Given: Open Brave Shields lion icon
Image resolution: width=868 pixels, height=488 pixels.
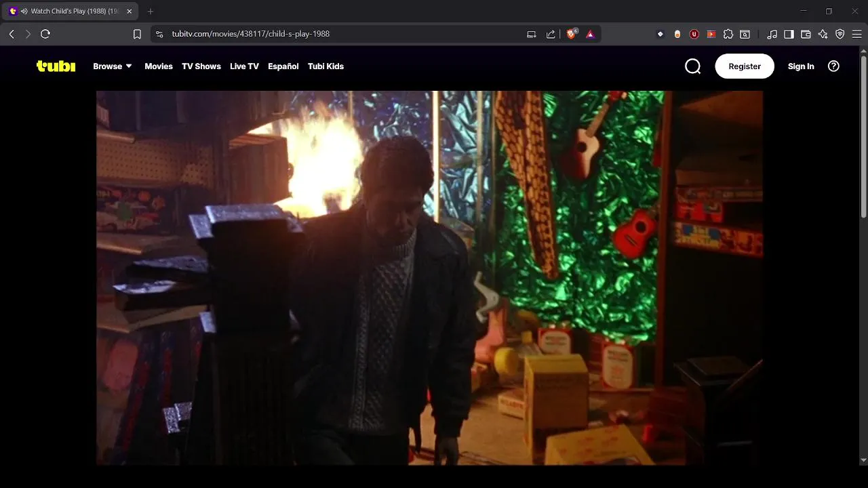Looking at the screenshot, I should click(x=572, y=34).
